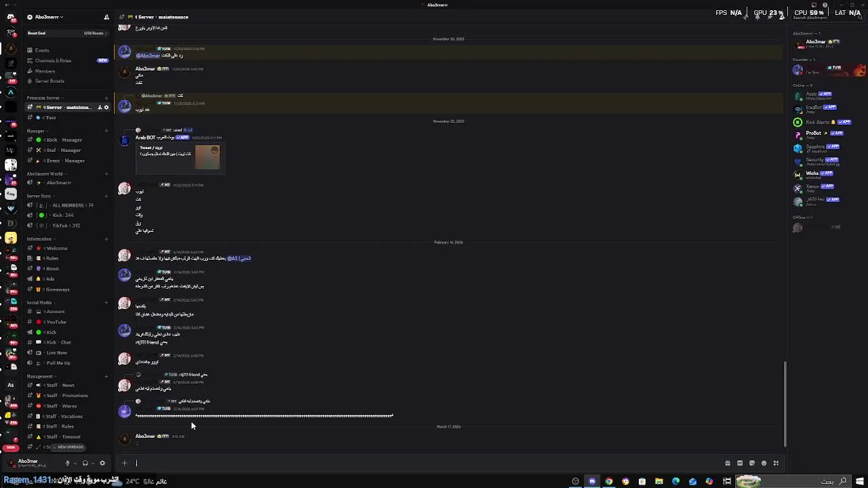Add channel to Social Media category

click(x=106, y=303)
